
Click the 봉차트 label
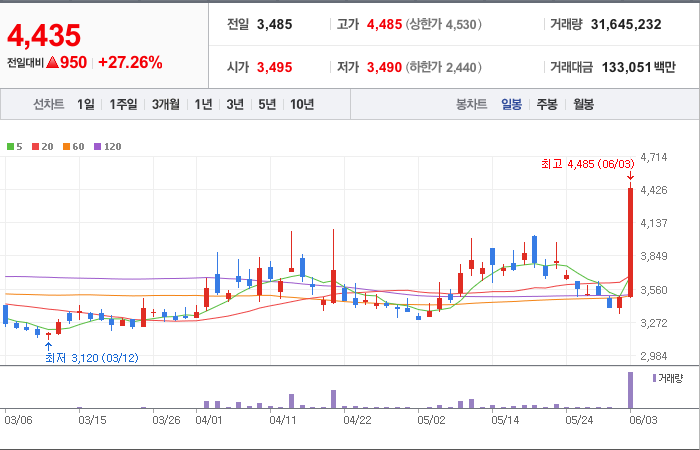point(471,104)
